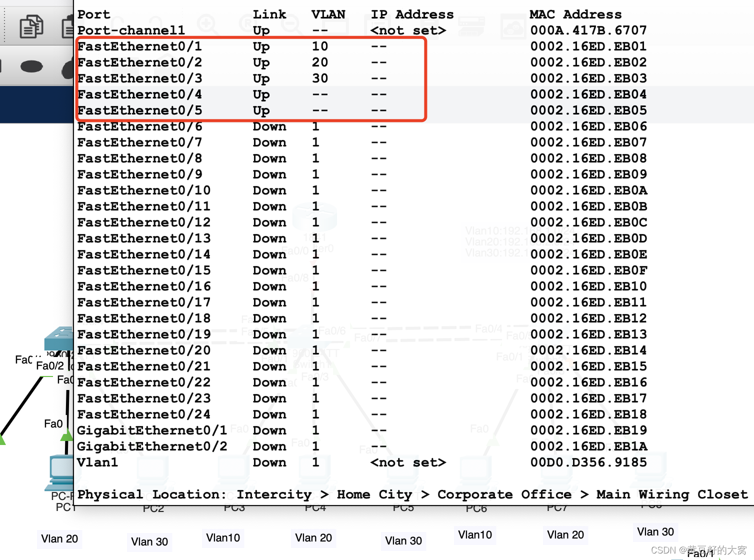Click the Vlan 30 note below PC5
754x560 pixels.
click(403, 540)
